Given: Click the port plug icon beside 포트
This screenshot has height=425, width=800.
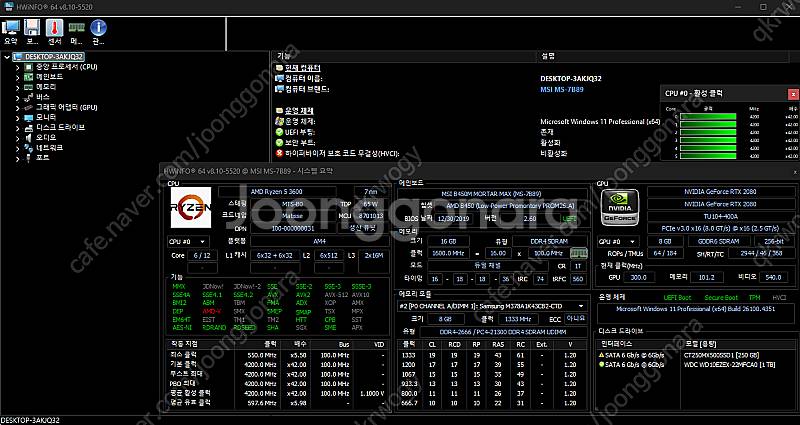Looking at the screenshot, I should point(29,158).
